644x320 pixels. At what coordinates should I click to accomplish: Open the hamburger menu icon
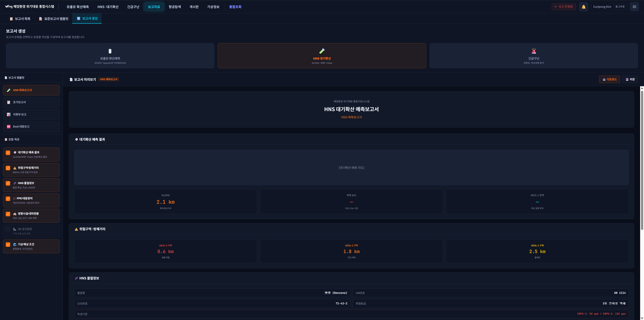coord(634,7)
